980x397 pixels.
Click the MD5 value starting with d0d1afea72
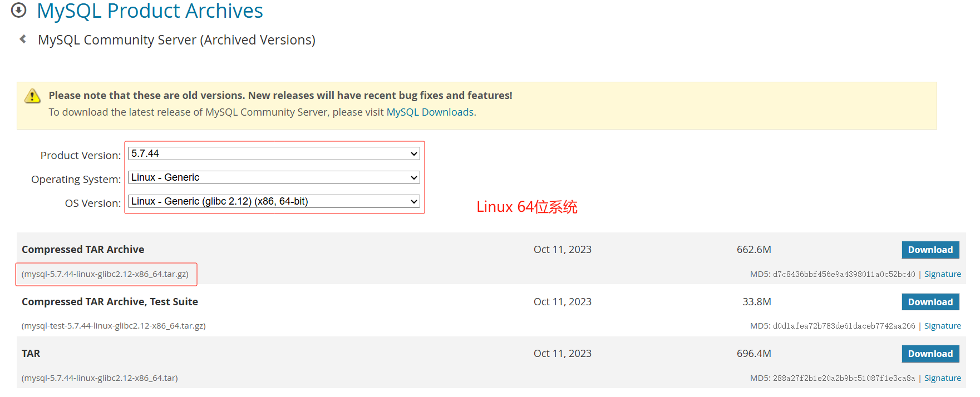[x=844, y=326]
